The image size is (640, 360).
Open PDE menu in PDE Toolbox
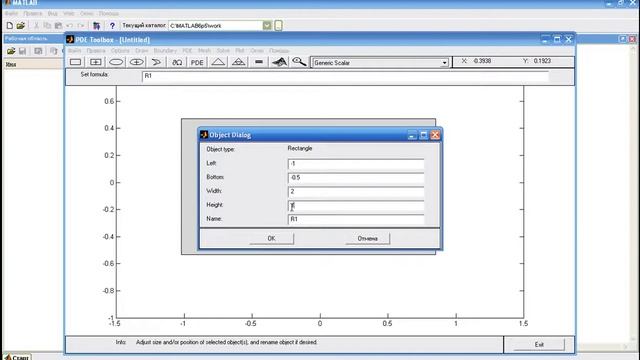pyautogui.click(x=187, y=51)
